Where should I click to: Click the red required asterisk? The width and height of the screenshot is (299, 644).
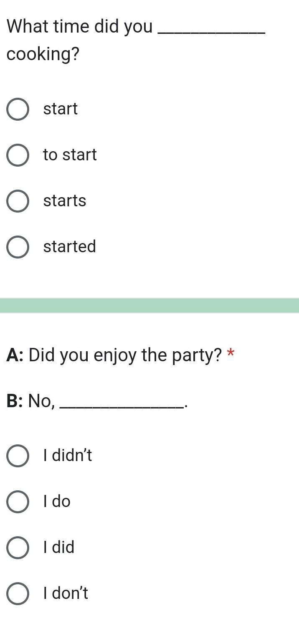coord(231,355)
